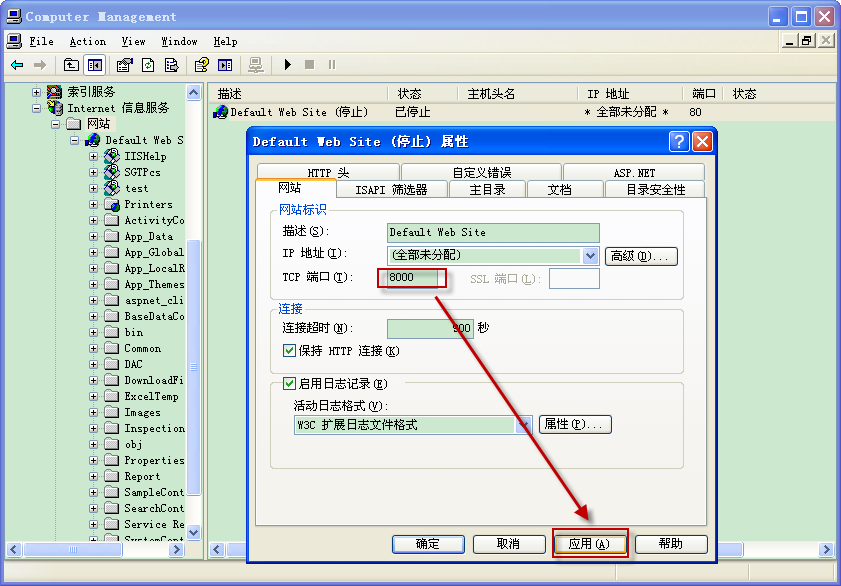841x586 pixels.
Task: Click the Images folder icon
Action: (x=112, y=412)
